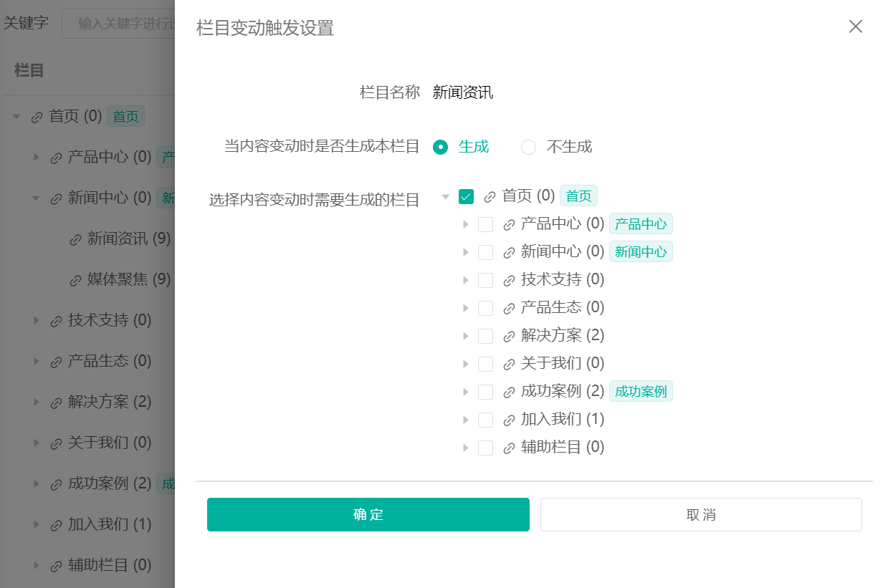888x588 pixels.
Task: Click the 成功案例 green tag in dialog
Action: 641,391
